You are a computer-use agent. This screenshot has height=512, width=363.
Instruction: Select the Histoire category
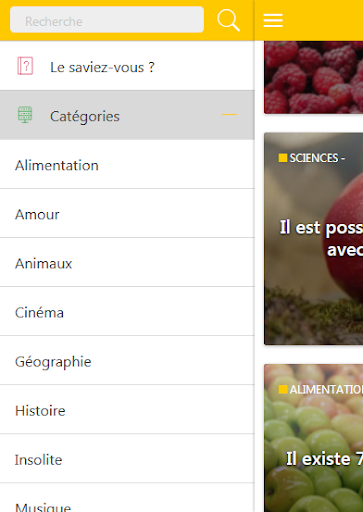click(127, 409)
